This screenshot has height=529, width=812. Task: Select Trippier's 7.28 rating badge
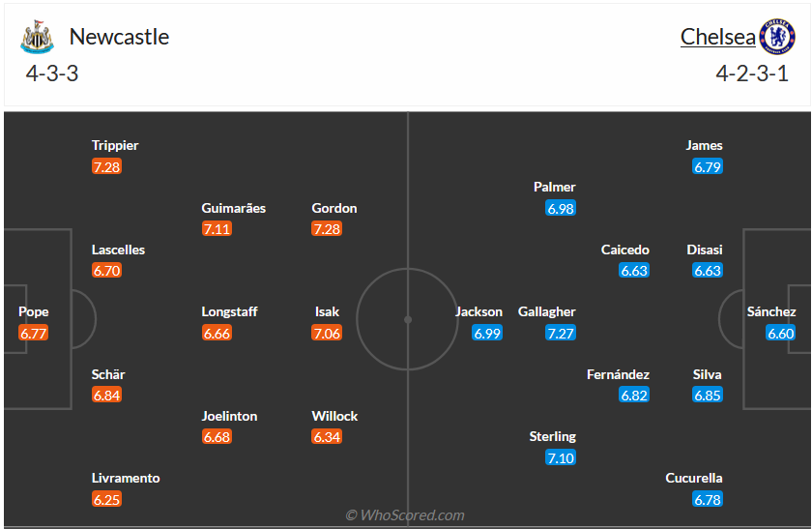pos(106,166)
